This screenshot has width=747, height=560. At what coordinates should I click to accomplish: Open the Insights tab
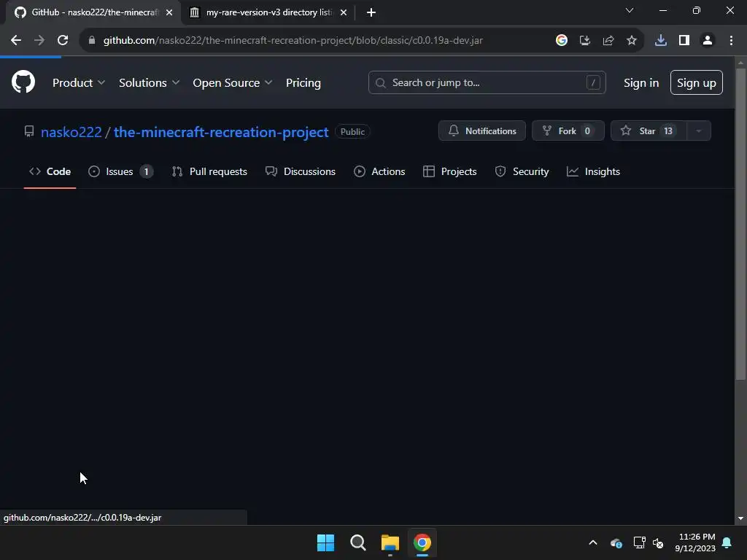click(x=593, y=171)
